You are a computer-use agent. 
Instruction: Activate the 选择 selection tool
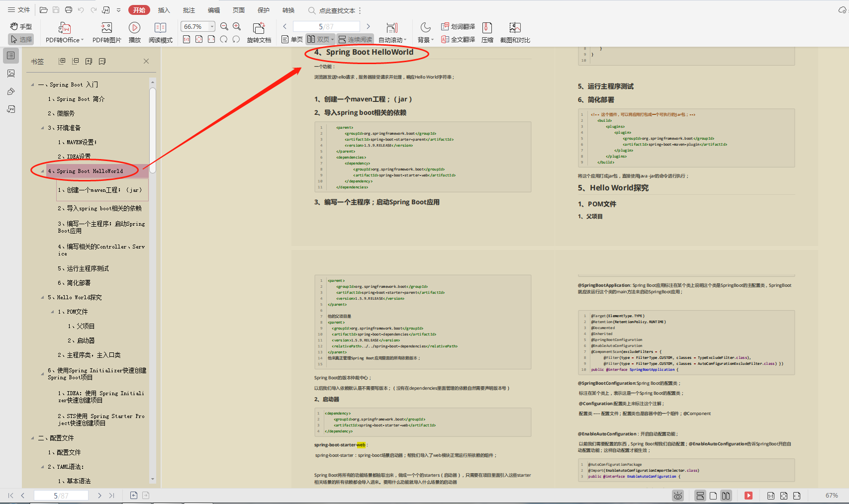pyautogui.click(x=20, y=39)
